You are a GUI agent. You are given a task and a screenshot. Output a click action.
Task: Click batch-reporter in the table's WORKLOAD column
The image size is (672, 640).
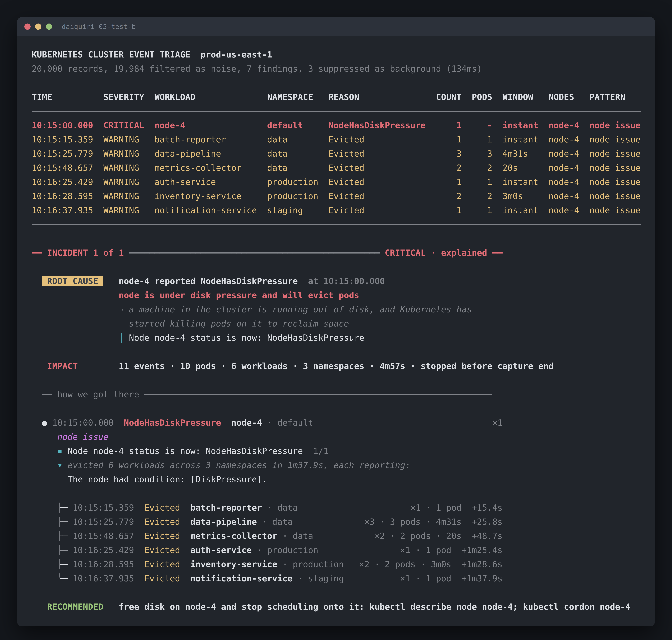(x=190, y=139)
